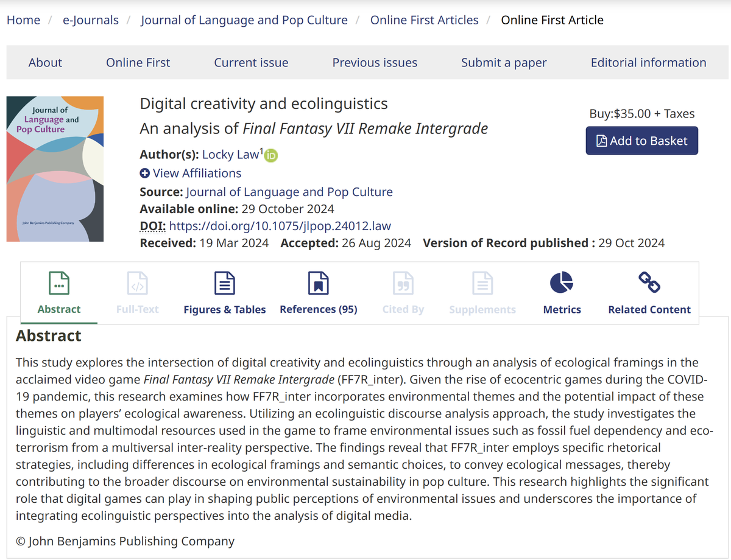Click the DOI: label abbreviation
The width and height of the screenshot is (731, 560).
153,226
